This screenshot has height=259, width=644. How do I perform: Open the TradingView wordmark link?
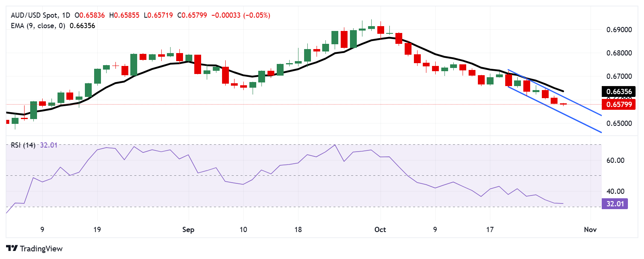point(41,249)
